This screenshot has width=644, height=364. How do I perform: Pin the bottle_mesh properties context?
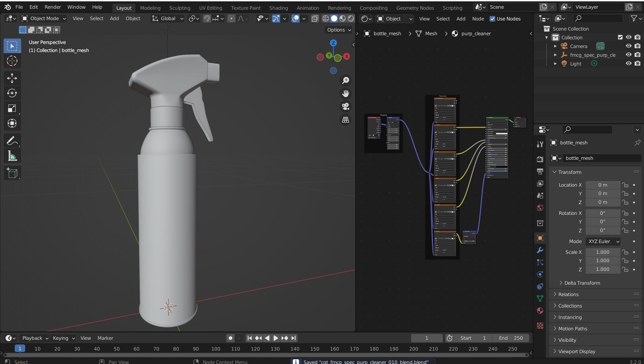click(x=637, y=143)
